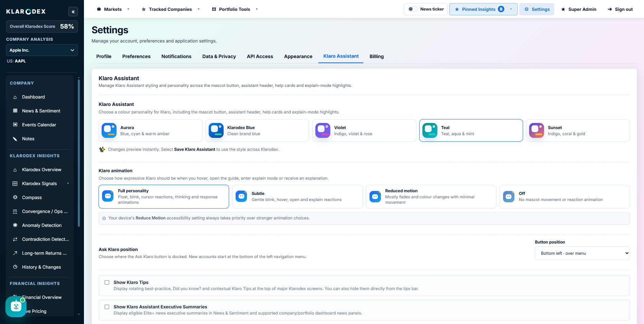Select the Subtle animation option
The width and height of the screenshot is (644, 324).
(297, 197)
